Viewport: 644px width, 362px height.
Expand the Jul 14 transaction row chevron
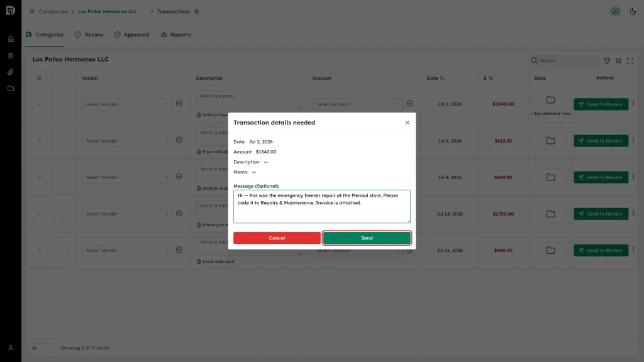coord(40,214)
